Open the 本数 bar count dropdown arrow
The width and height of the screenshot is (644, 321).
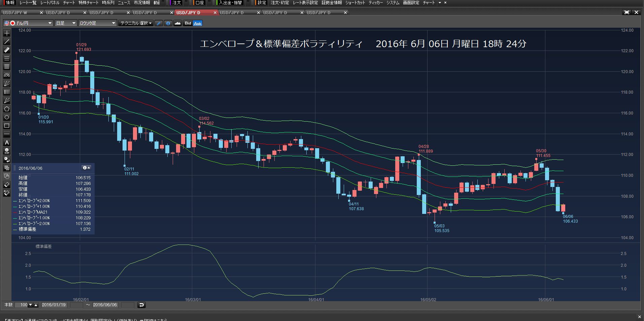point(30,305)
